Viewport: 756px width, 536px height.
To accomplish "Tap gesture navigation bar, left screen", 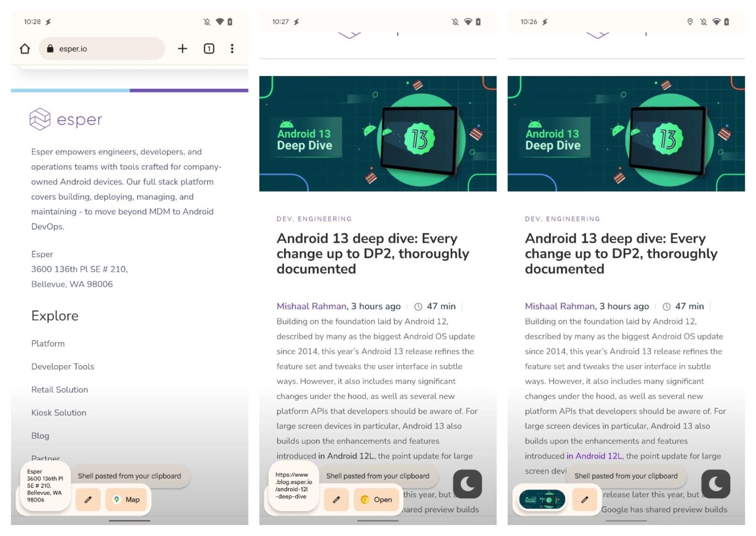I will pyautogui.click(x=129, y=520).
